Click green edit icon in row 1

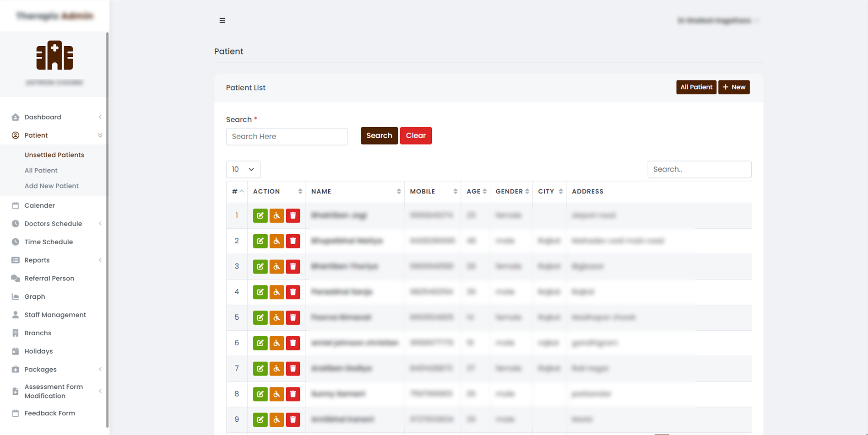point(260,215)
